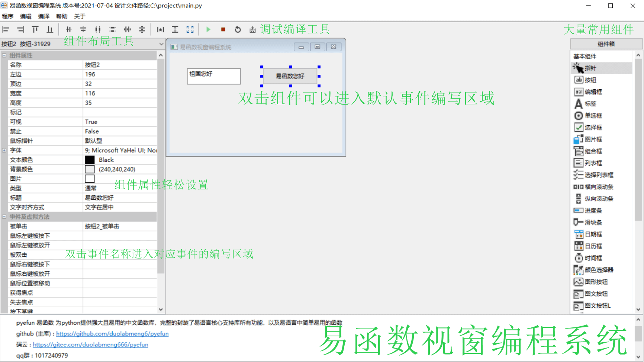Select the 图文按钮 image-text button component
Image resolution: width=644 pixels, height=362 pixels.
[x=601, y=294]
